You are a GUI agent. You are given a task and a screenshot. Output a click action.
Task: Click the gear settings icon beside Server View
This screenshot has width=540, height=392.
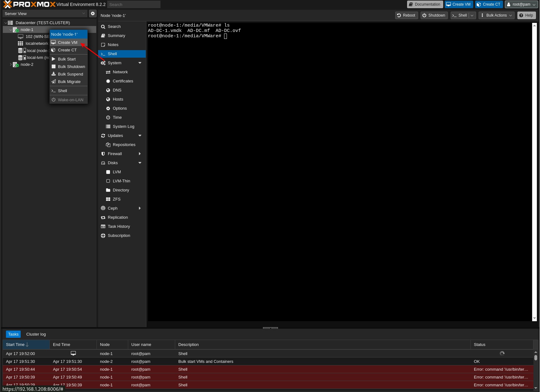(92, 13)
